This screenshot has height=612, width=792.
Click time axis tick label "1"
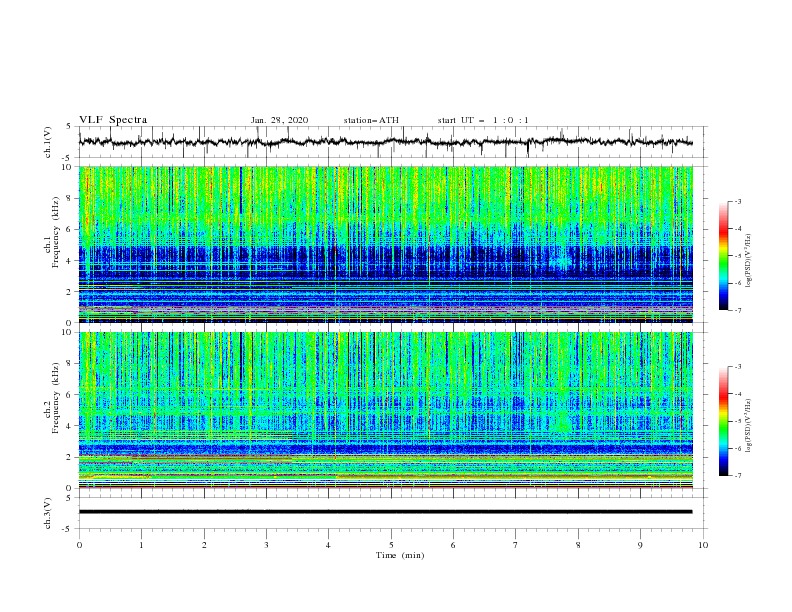pyautogui.click(x=141, y=545)
